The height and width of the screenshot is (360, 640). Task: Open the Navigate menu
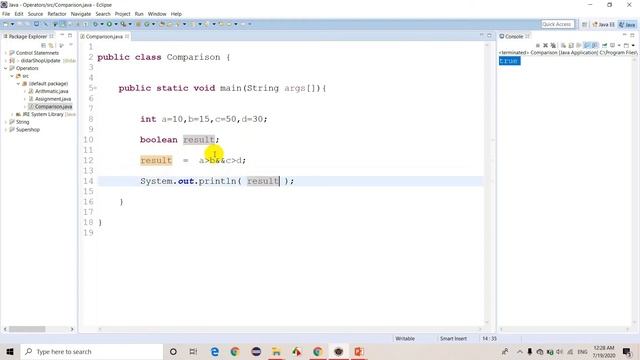81,14
